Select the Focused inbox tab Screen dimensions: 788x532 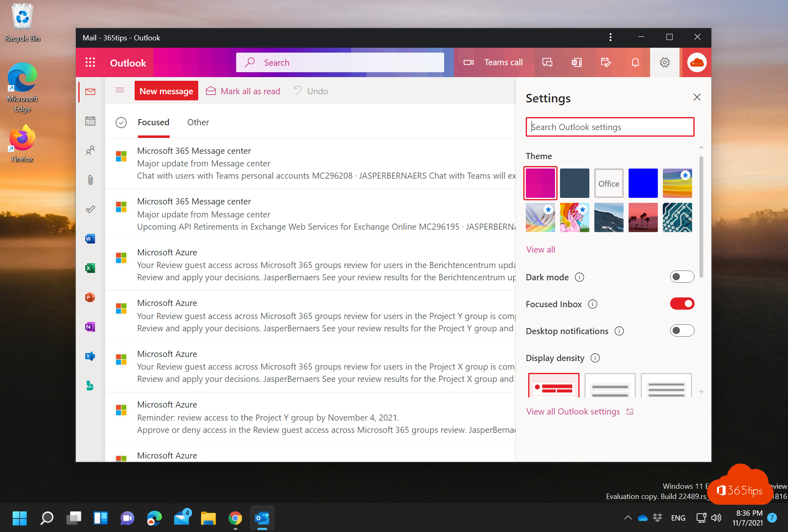pyautogui.click(x=153, y=122)
